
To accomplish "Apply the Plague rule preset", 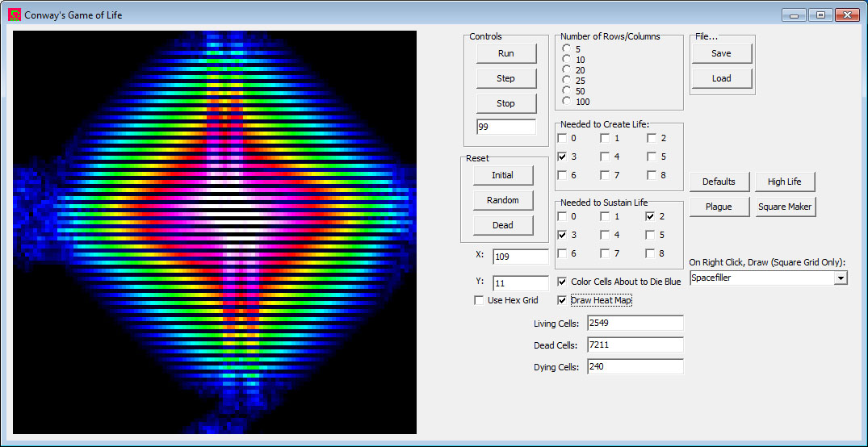I will (719, 207).
